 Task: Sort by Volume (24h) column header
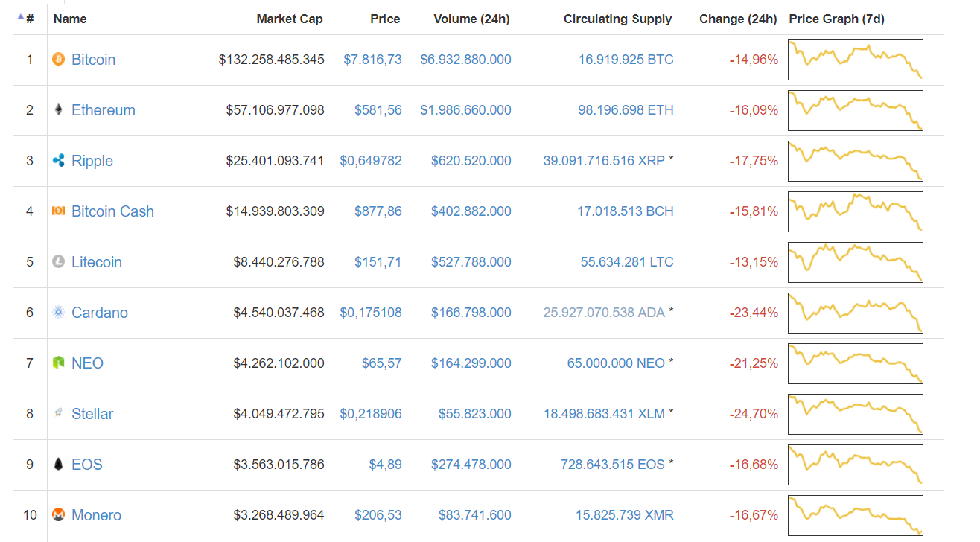pos(471,19)
